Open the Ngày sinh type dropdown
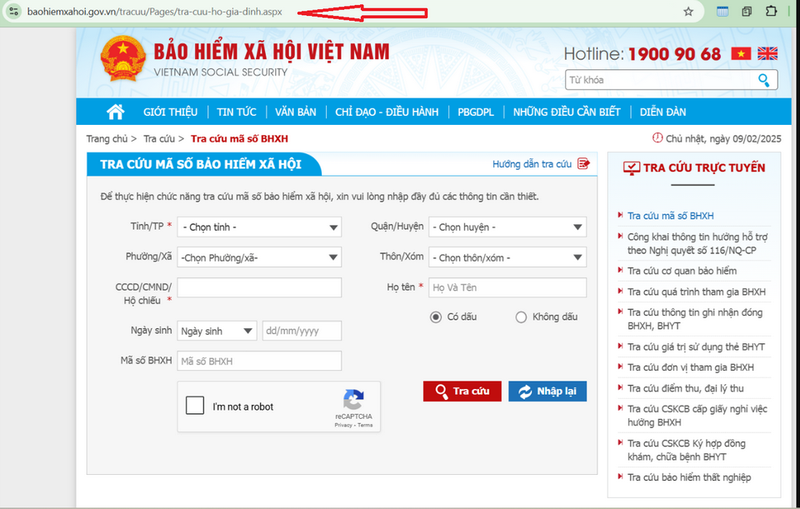800x509 pixels. 217,331
